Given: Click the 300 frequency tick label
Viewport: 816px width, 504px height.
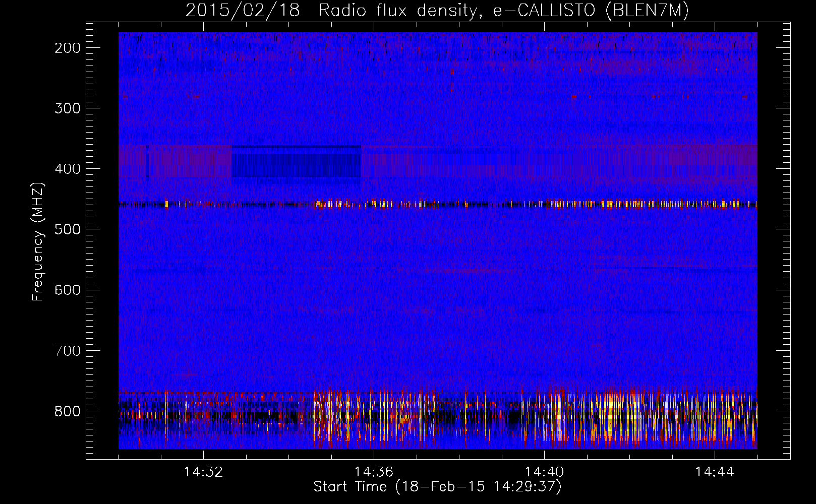Looking at the screenshot, I should 67,108.
